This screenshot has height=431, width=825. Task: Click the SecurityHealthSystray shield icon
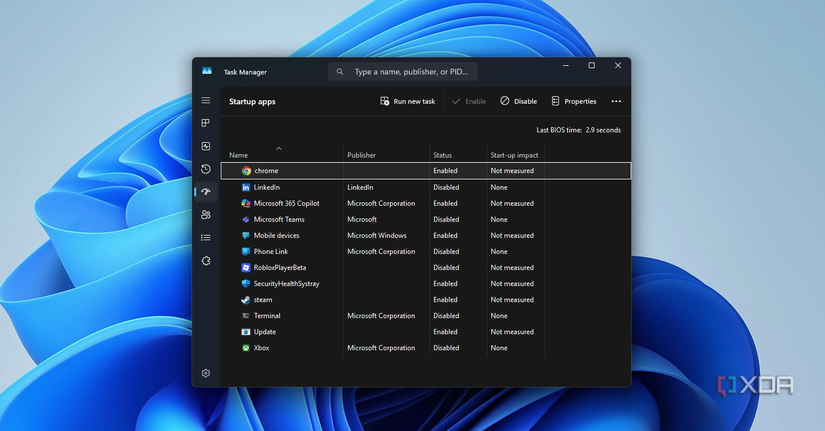click(x=246, y=284)
